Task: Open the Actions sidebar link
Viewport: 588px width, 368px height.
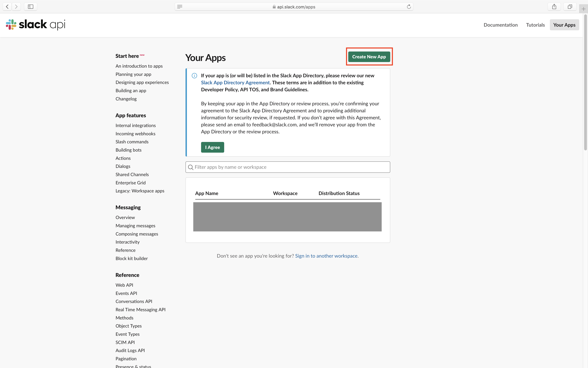Action: (x=123, y=158)
